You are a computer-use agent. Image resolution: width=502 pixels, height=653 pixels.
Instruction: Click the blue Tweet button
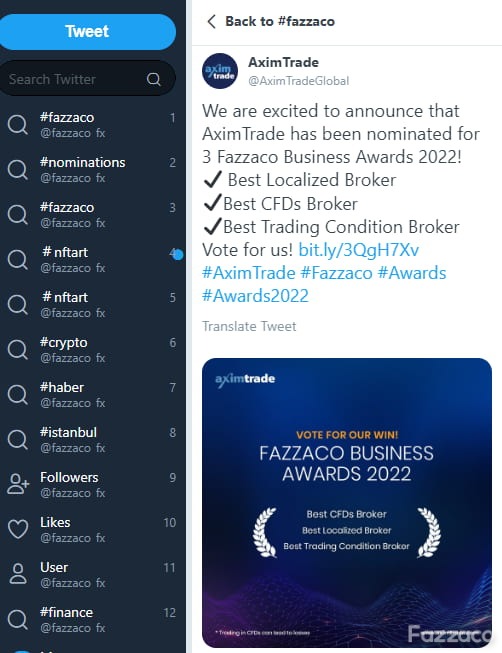click(87, 32)
